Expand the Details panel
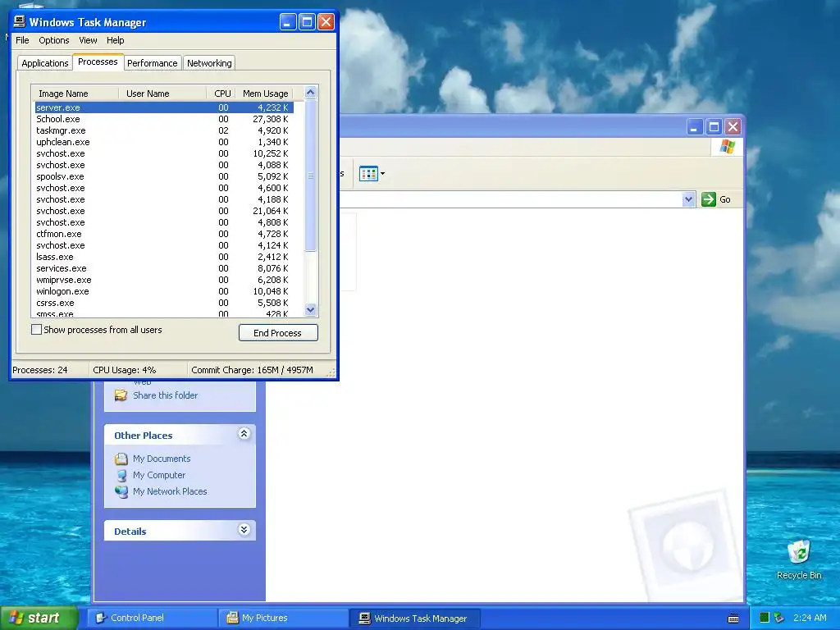Viewport: 840px width, 630px height. pyautogui.click(x=244, y=530)
